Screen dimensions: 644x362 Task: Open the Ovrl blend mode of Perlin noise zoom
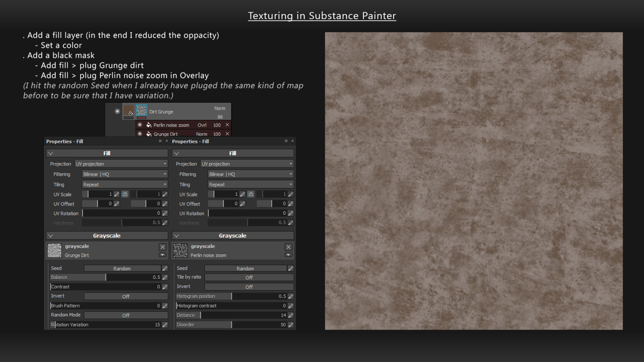click(x=202, y=125)
